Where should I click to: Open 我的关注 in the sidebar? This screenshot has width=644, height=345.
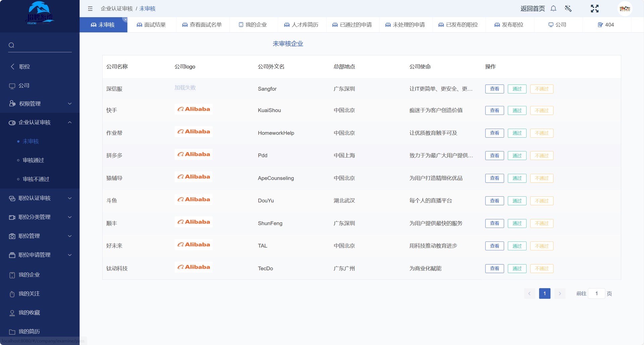[x=40, y=294]
